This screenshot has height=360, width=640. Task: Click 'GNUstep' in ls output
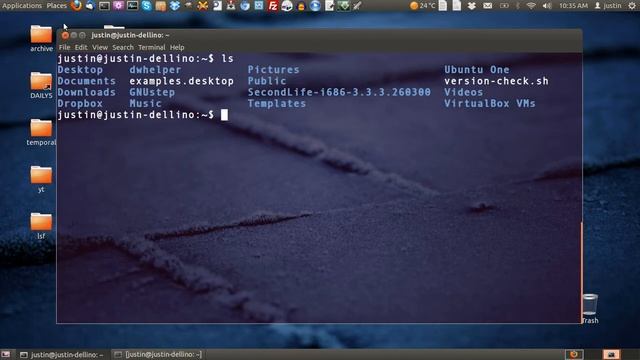tap(152, 92)
